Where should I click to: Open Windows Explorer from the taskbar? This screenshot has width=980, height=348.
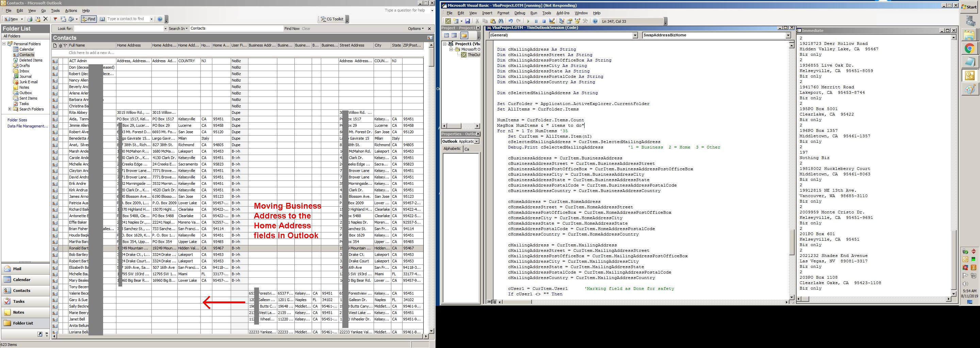[x=969, y=35]
